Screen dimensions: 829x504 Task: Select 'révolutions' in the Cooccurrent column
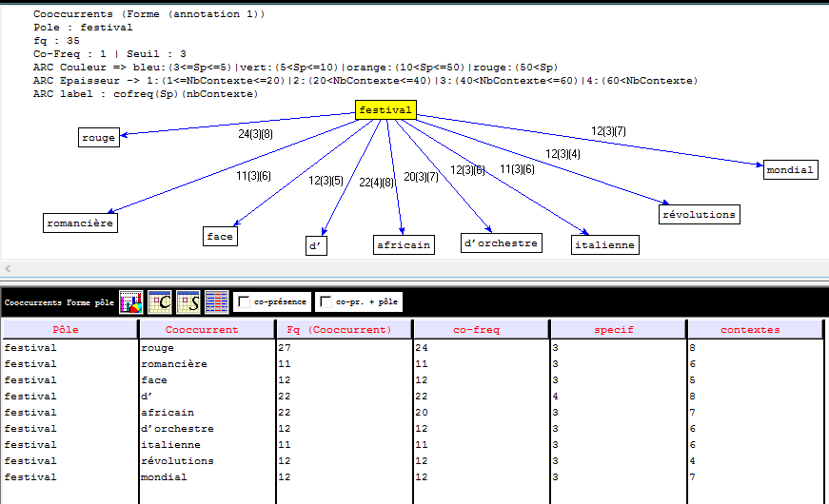(177, 460)
